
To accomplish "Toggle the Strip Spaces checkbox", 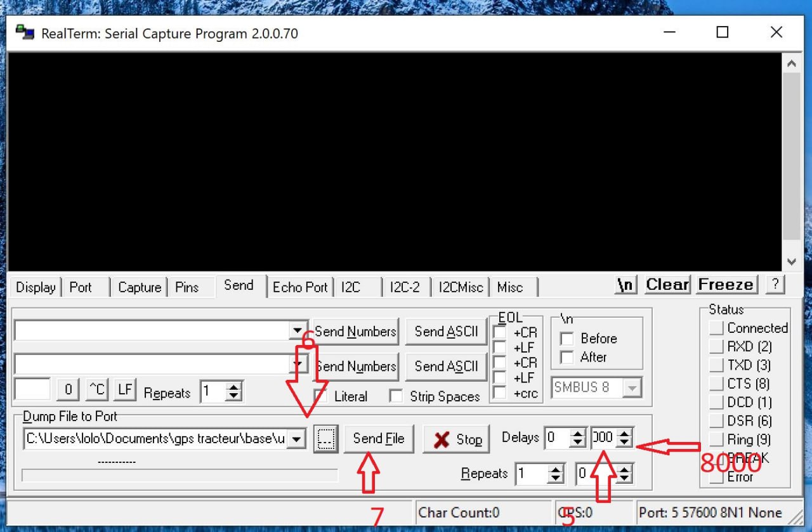I will [x=396, y=396].
